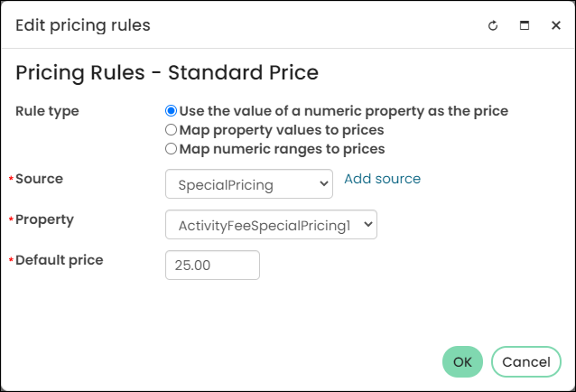Image resolution: width=576 pixels, height=392 pixels.
Task: Click the 'Edit pricing rules' title text
Action: 83,25
